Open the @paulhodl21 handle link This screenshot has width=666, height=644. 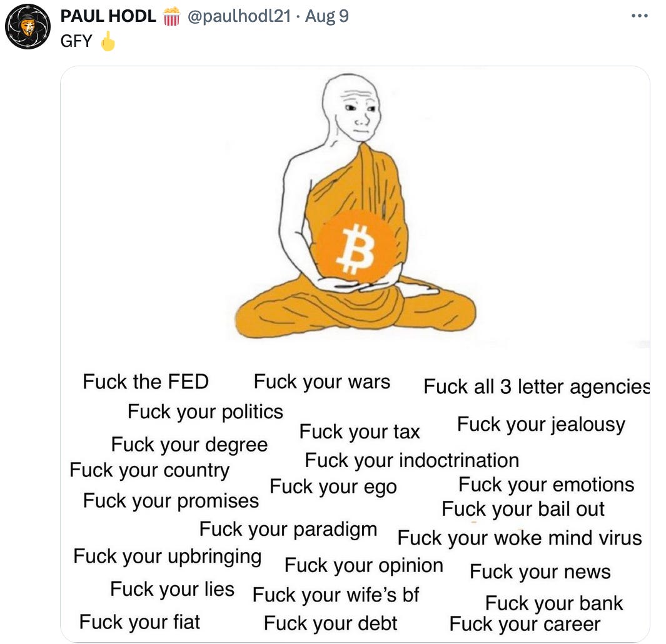(239, 16)
